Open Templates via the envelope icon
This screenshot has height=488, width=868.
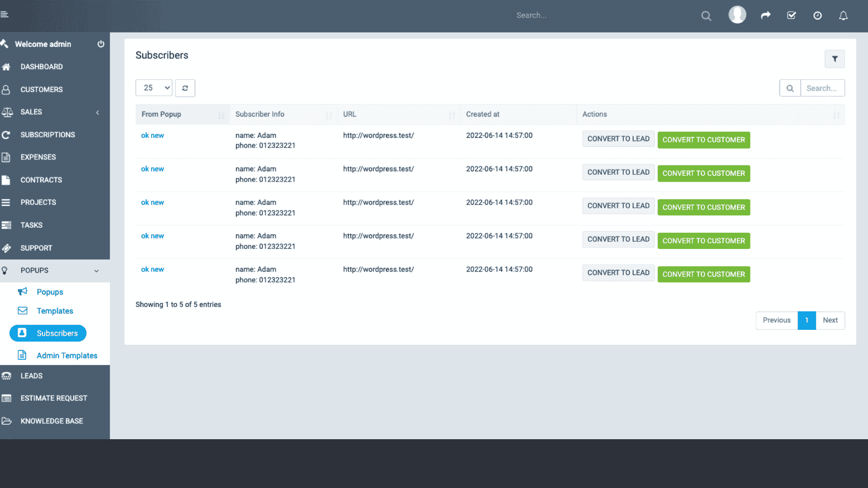(22, 311)
